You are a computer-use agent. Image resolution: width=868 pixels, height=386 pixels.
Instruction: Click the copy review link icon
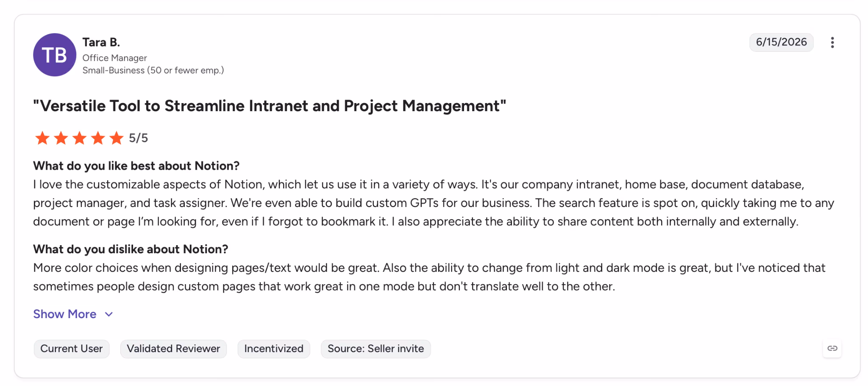pos(832,348)
